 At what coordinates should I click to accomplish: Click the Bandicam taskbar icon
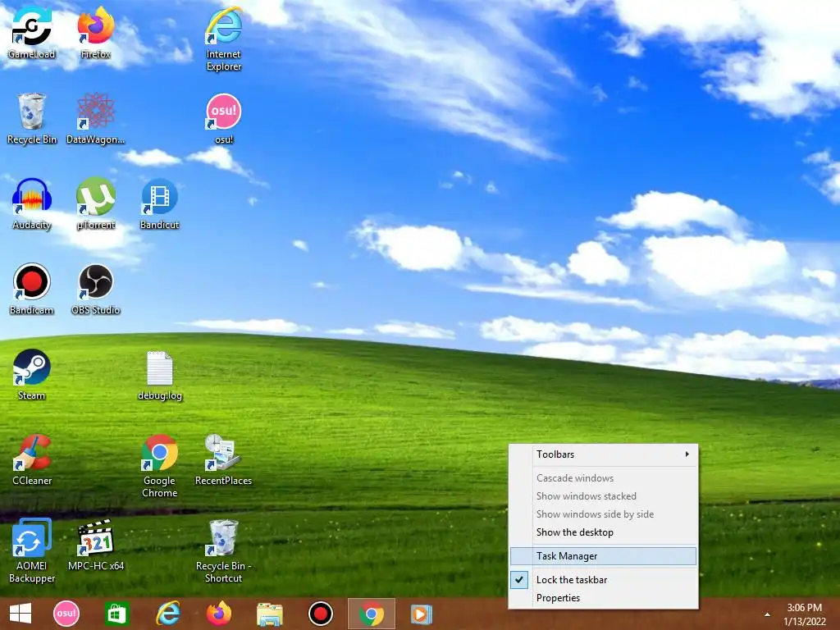coord(321,614)
